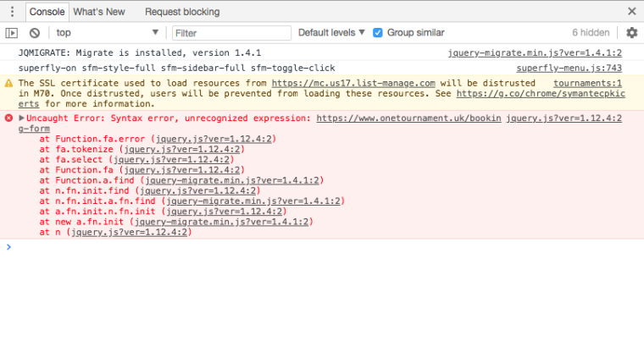
Task: Follow the mc.us17.list-manage.com link
Action: [x=353, y=83]
